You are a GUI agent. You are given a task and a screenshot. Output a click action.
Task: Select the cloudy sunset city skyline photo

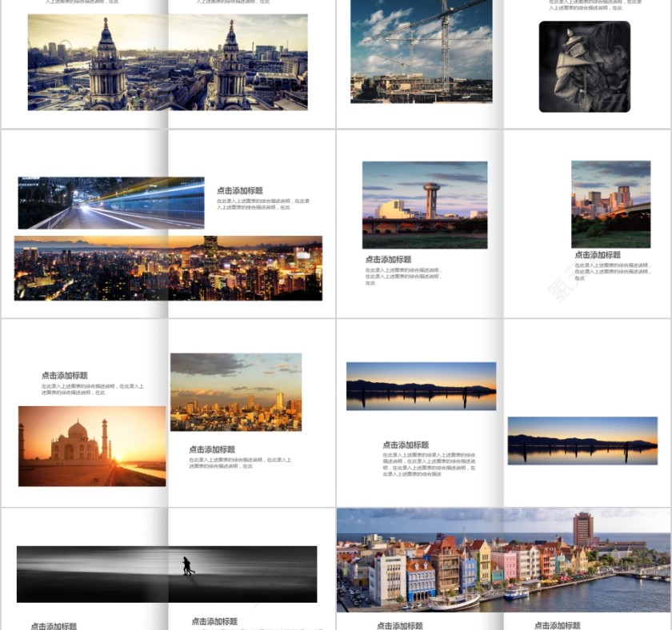tap(236, 392)
